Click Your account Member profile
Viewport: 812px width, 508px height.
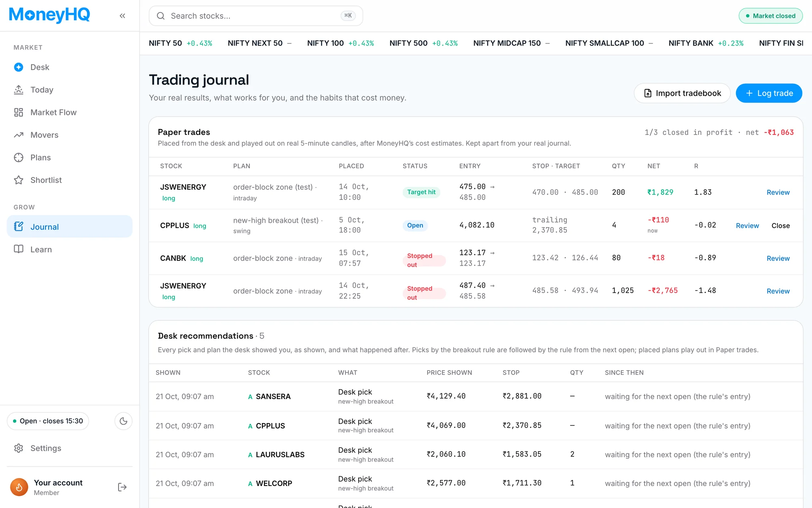tap(58, 487)
